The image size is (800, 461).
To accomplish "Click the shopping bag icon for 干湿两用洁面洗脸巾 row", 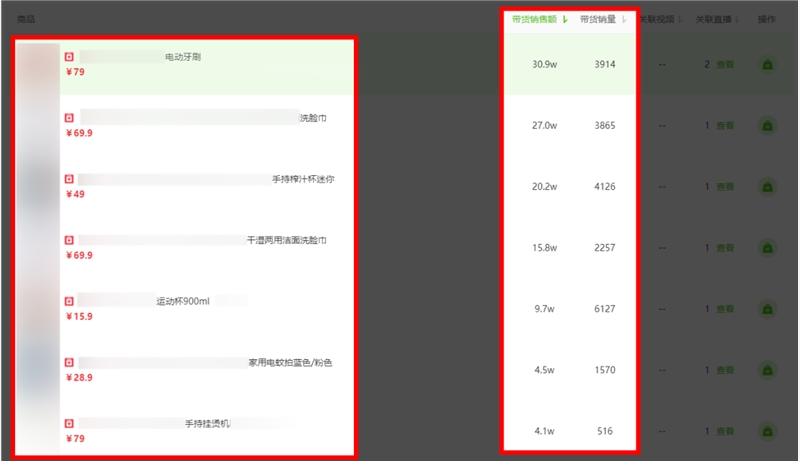I will (x=767, y=248).
